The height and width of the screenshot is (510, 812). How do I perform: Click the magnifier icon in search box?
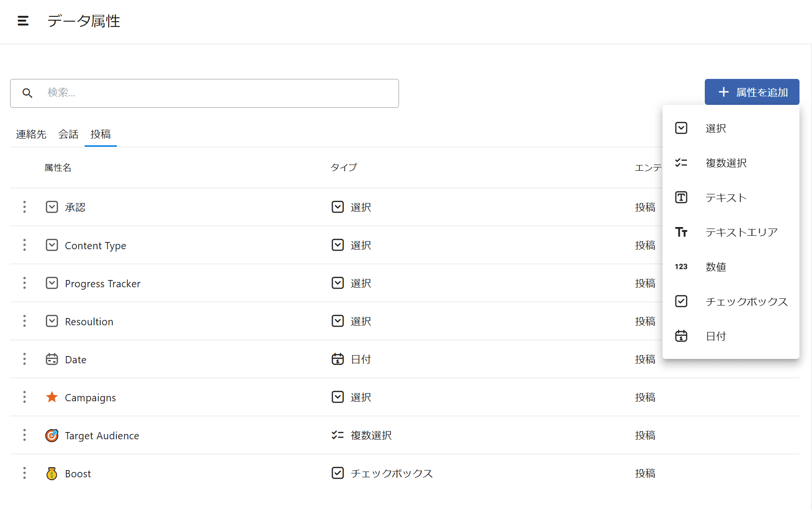pos(27,93)
